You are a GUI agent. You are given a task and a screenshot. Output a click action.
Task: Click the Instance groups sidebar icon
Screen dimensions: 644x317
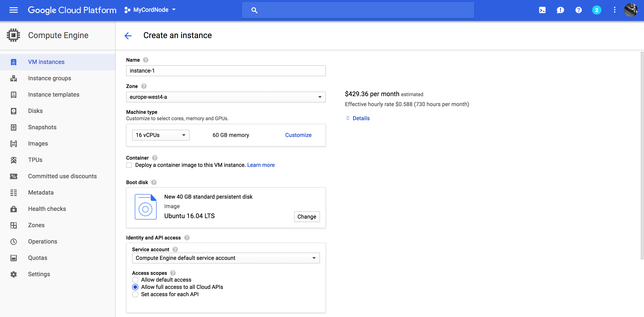tap(13, 78)
